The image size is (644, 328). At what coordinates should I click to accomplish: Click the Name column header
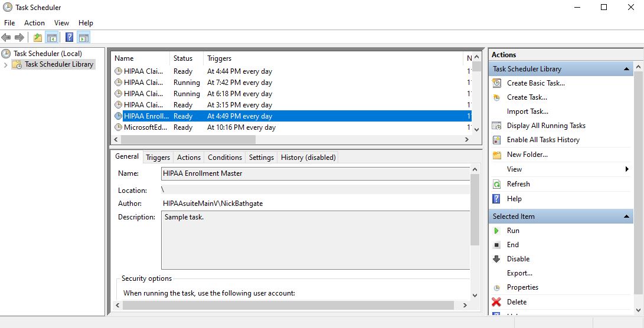pos(140,58)
